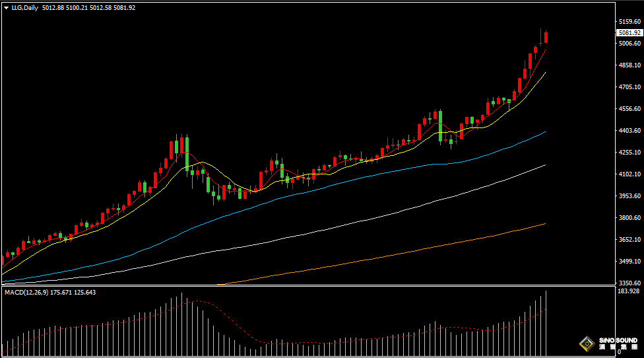Click the 3800.60 price axis label
The width and height of the screenshot is (644, 358).
[628, 218]
